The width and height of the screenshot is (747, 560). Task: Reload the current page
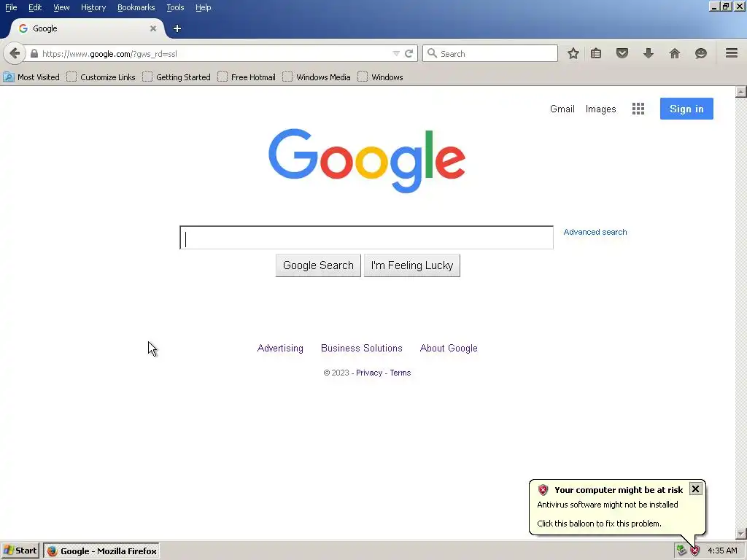point(409,54)
